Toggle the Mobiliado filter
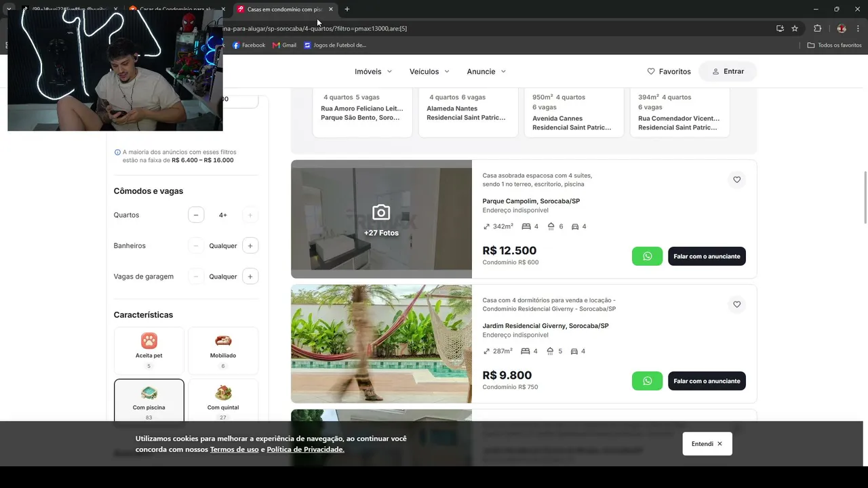This screenshot has height=488, width=868. pos(223,350)
